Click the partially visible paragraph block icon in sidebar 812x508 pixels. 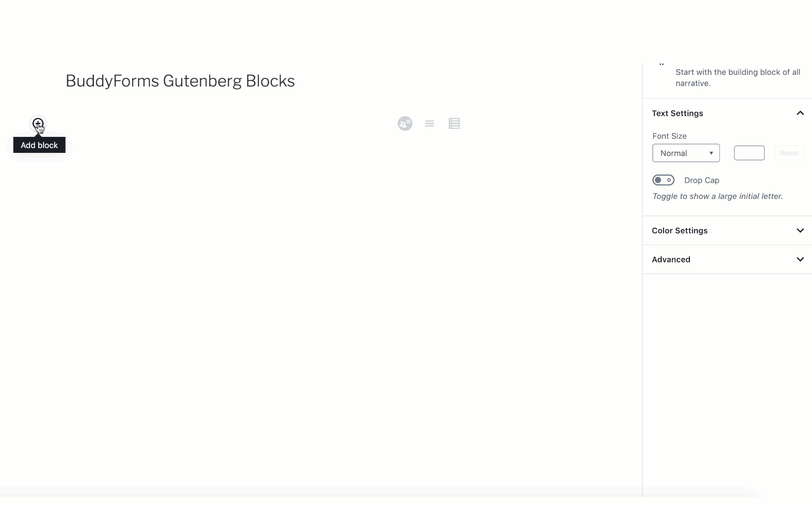click(x=662, y=65)
